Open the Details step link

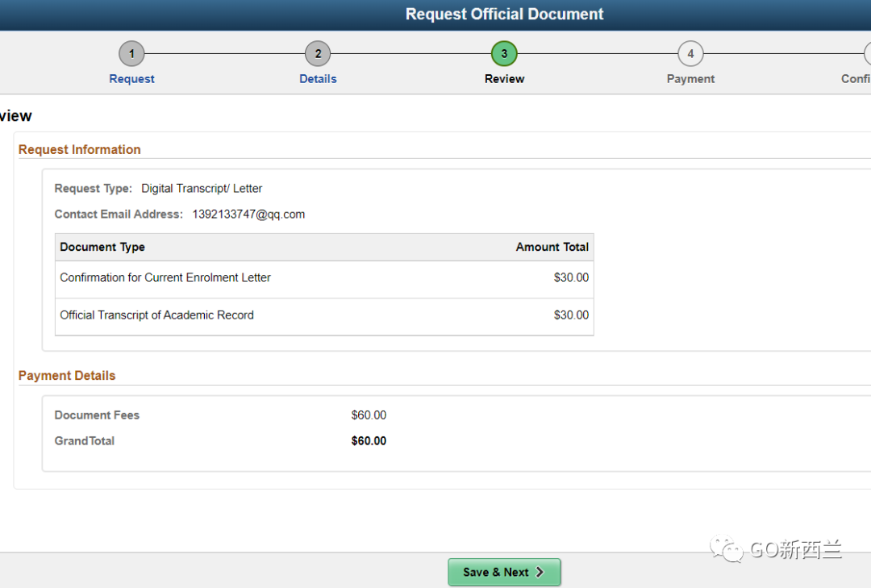pyautogui.click(x=318, y=79)
